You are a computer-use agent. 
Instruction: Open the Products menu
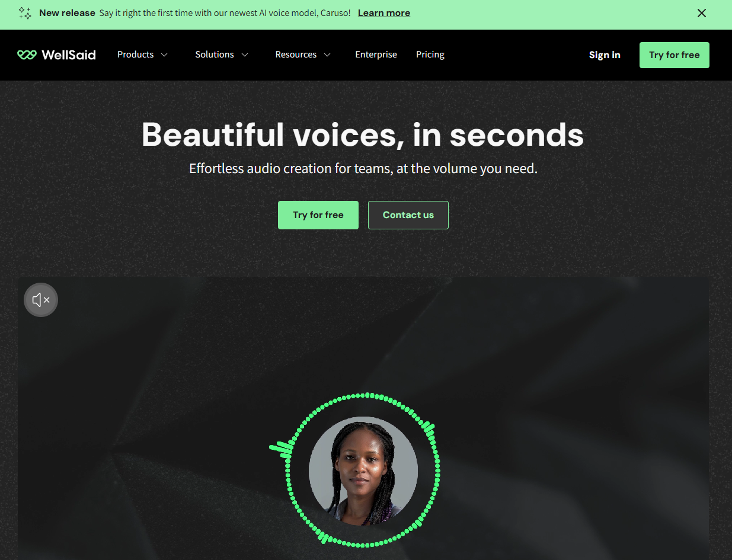coord(135,55)
